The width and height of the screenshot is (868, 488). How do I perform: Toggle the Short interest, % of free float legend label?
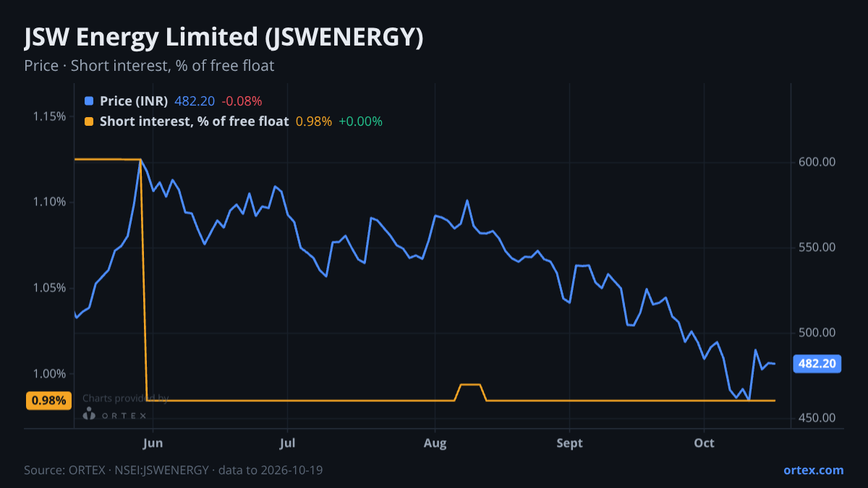pyautogui.click(x=195, y=121)
